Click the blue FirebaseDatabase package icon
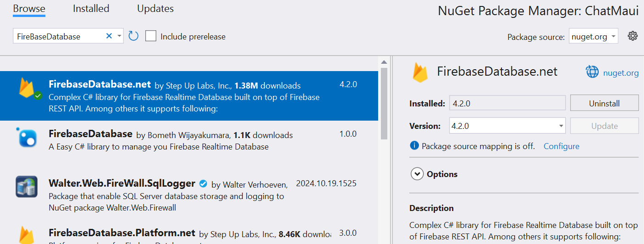 pyautogui.click(x=27, y=138)
